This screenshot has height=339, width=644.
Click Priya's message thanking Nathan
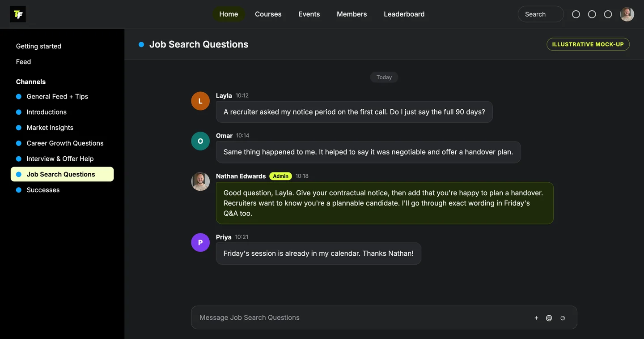click(x=318, y=253)
